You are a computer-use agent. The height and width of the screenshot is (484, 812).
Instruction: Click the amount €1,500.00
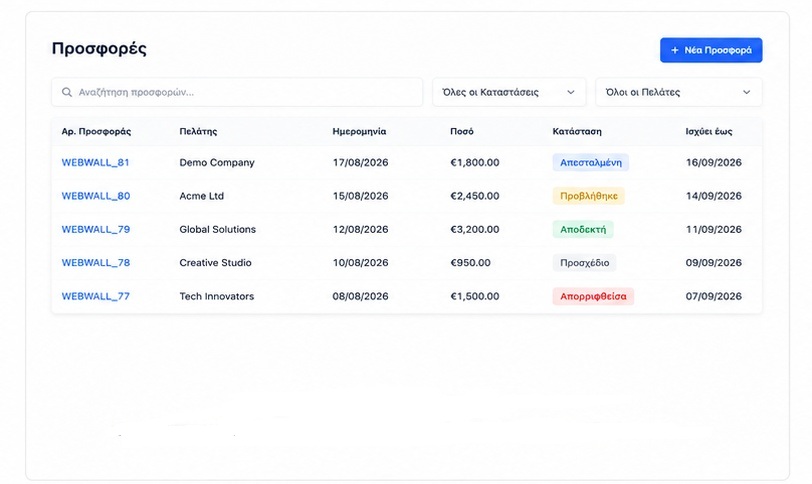coord(475,297)
